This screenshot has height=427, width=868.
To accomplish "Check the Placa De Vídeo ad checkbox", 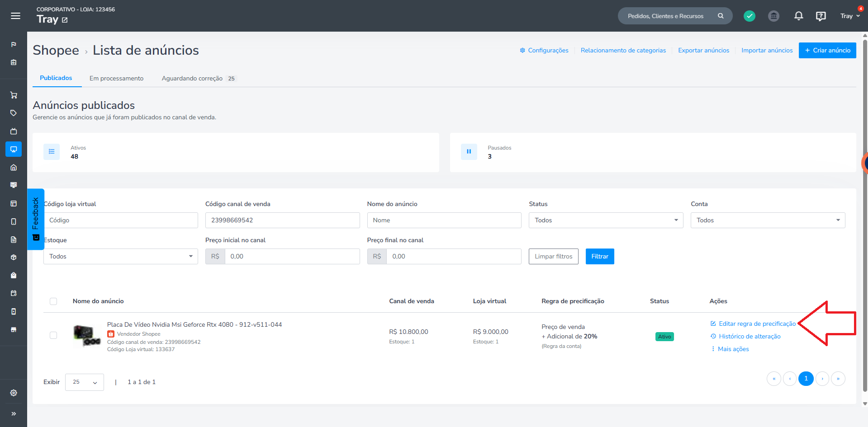I will click(53, 335).
